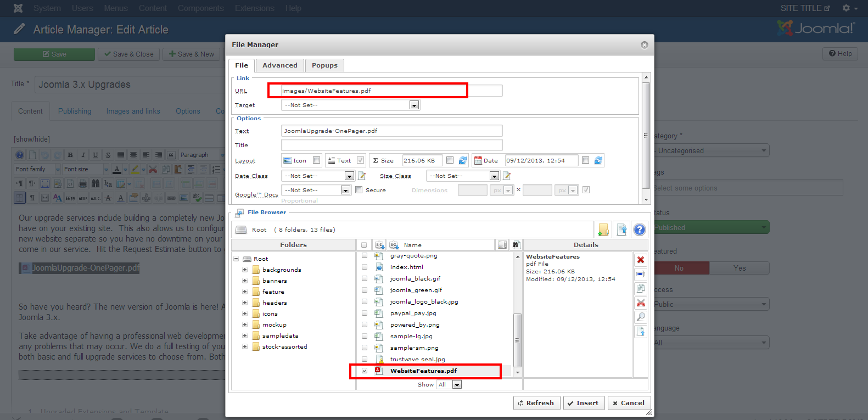This screenshot has width=868, height=420.
Task: Click the Print icon in the editor toolbar
Action: point(83,183)
